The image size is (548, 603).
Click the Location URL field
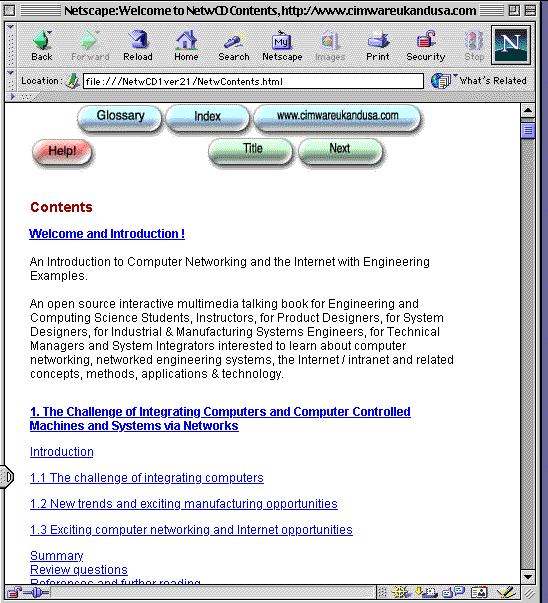click(253, 81)
